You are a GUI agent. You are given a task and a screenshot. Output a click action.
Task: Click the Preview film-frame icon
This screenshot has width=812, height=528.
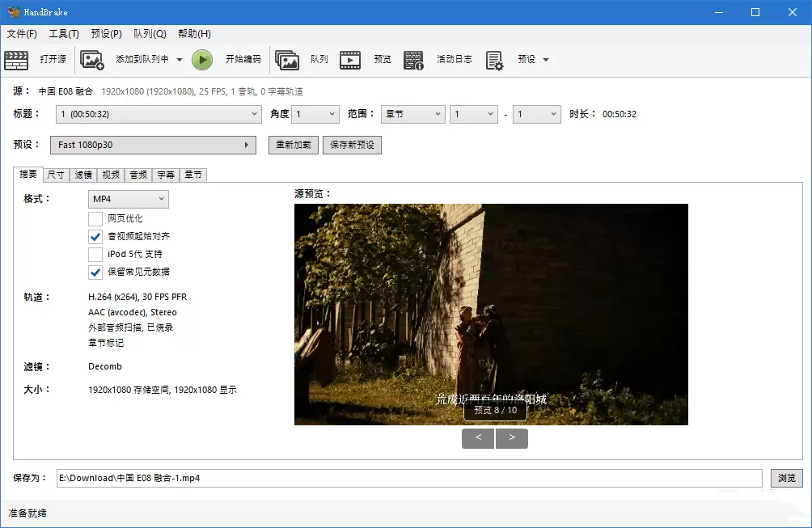[350, 60]
